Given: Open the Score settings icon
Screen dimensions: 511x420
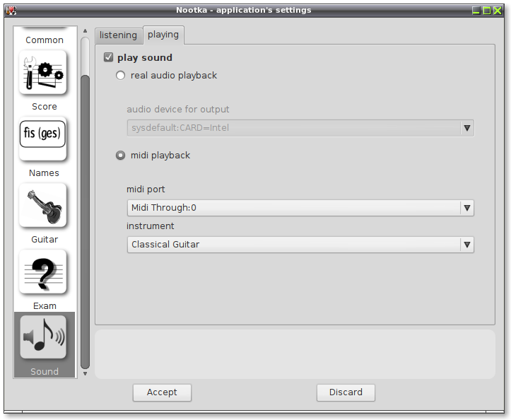Looking at the screenshot, I should 43,72.
